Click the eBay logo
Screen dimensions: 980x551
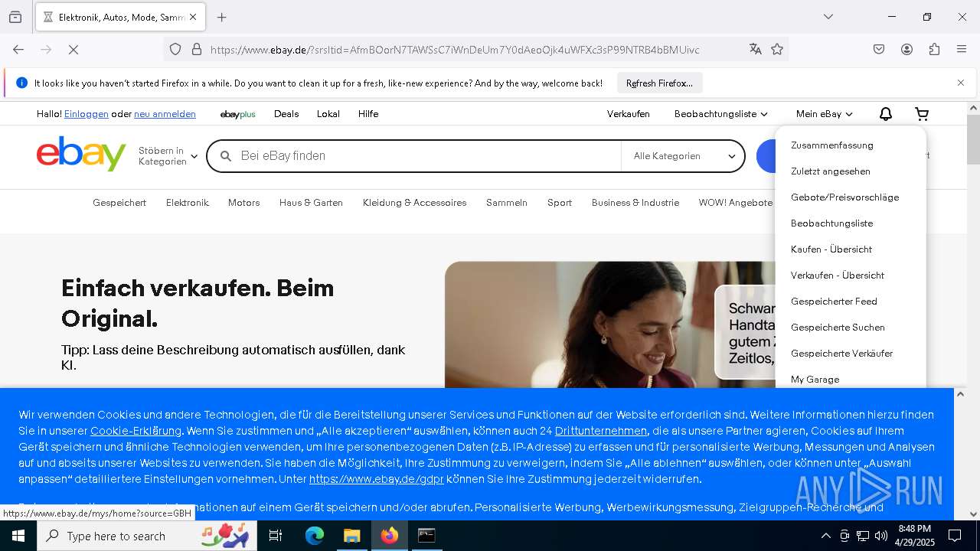[81, 154]
